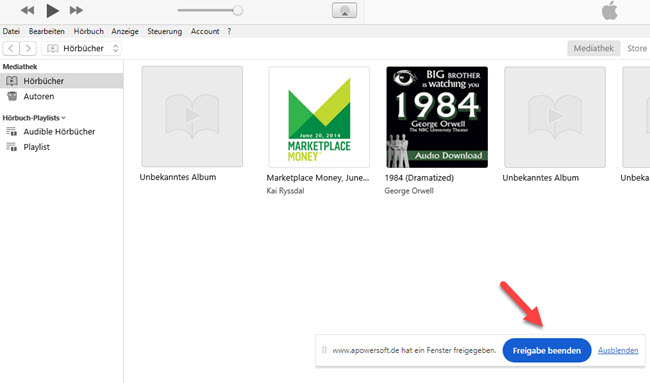650x383 pixels.
Task: Click the Apple logo icon
Action: tap(609, 11)
